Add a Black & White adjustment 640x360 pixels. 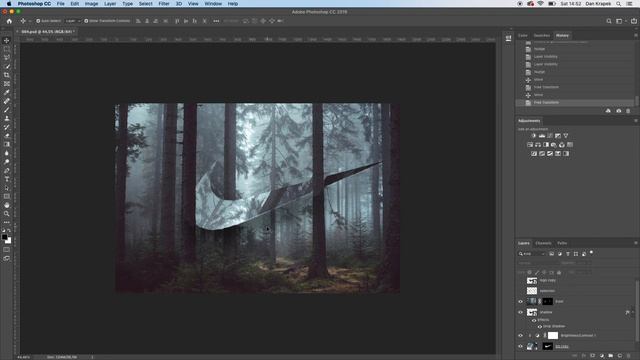546,144
